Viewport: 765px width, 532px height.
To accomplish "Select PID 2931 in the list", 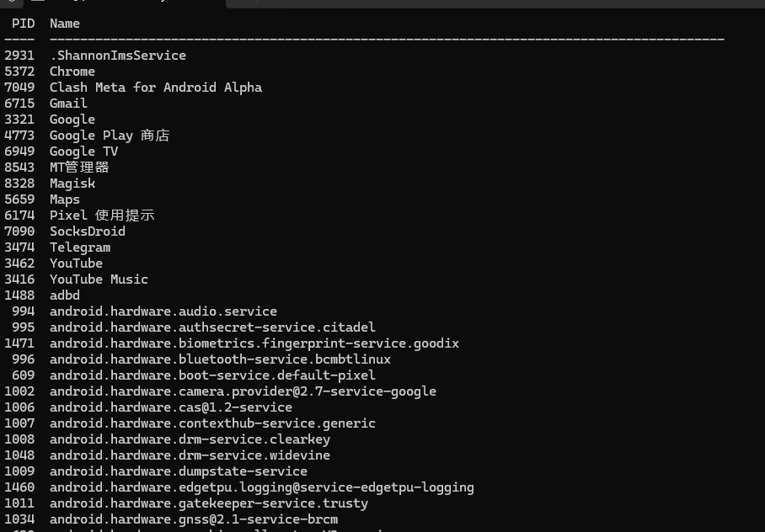I will coord(19,56).
